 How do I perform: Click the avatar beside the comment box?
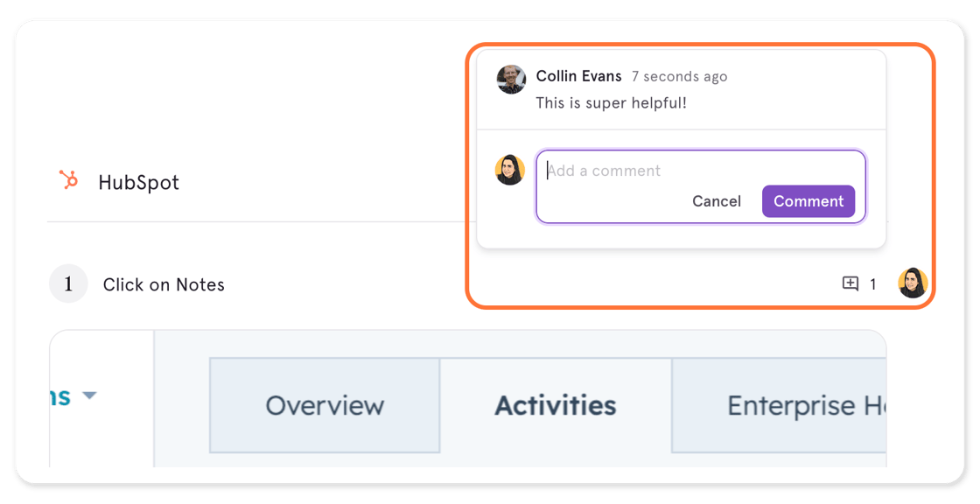510,170
